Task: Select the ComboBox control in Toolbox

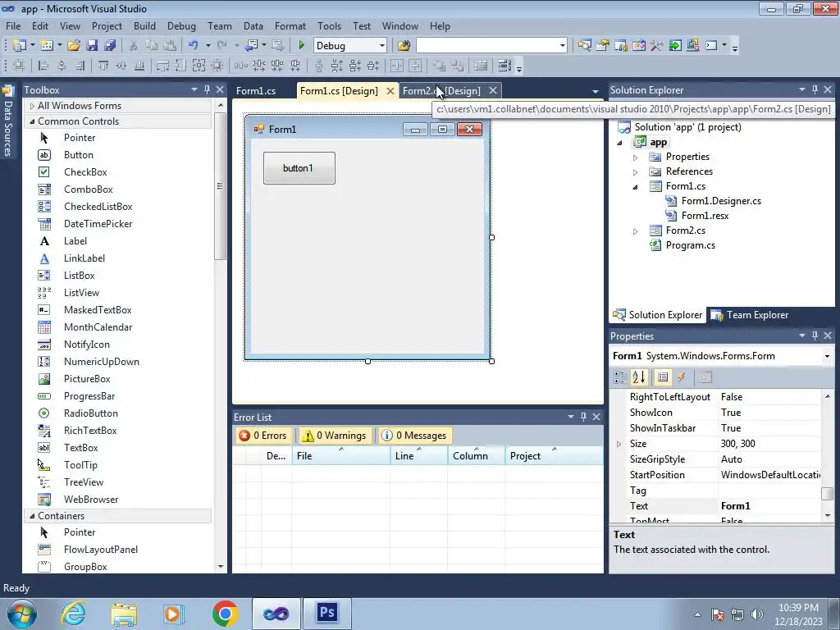Action: [x=88, y=189]
